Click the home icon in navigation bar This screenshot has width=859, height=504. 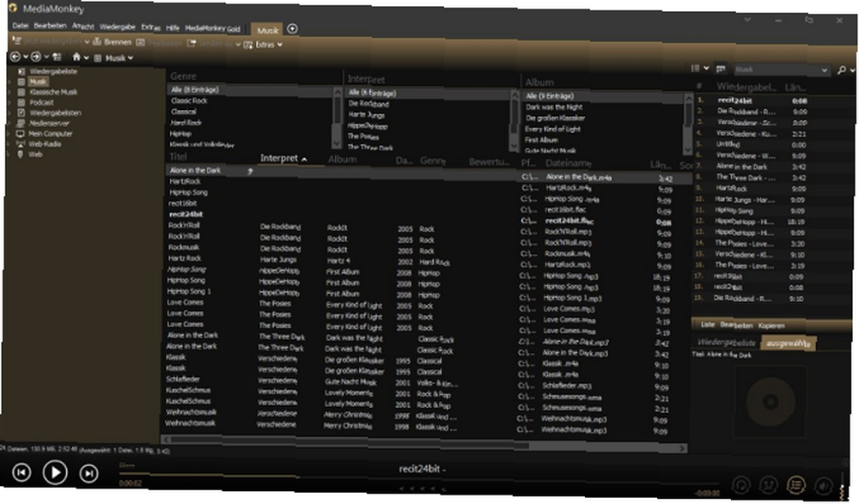(76, 57)
